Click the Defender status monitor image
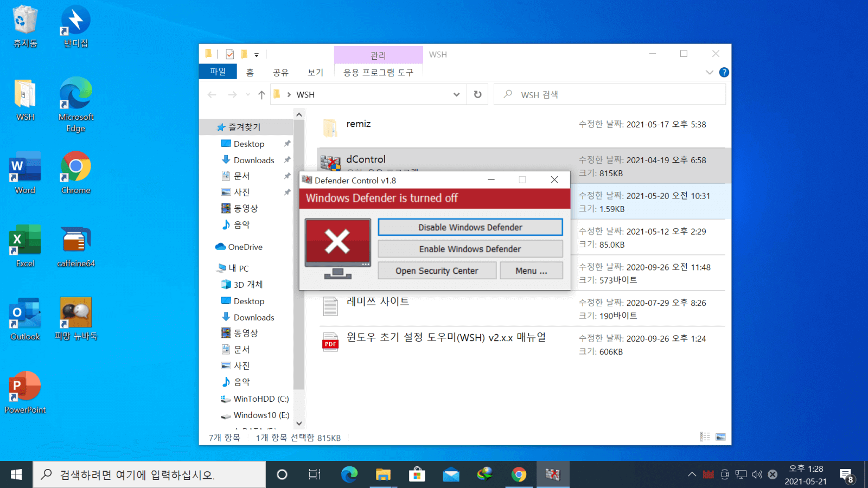868x488 pixels. tap(338, 249)
